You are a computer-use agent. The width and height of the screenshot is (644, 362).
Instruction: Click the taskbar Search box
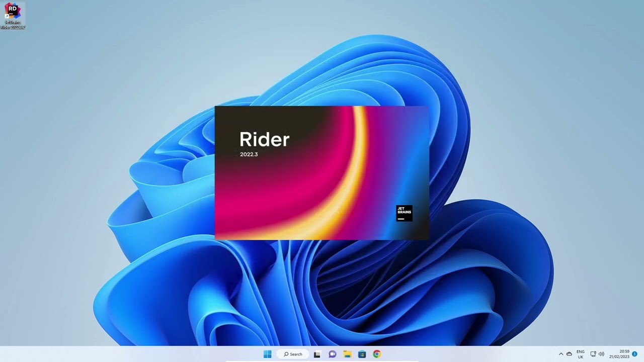(x=293, y=354)
